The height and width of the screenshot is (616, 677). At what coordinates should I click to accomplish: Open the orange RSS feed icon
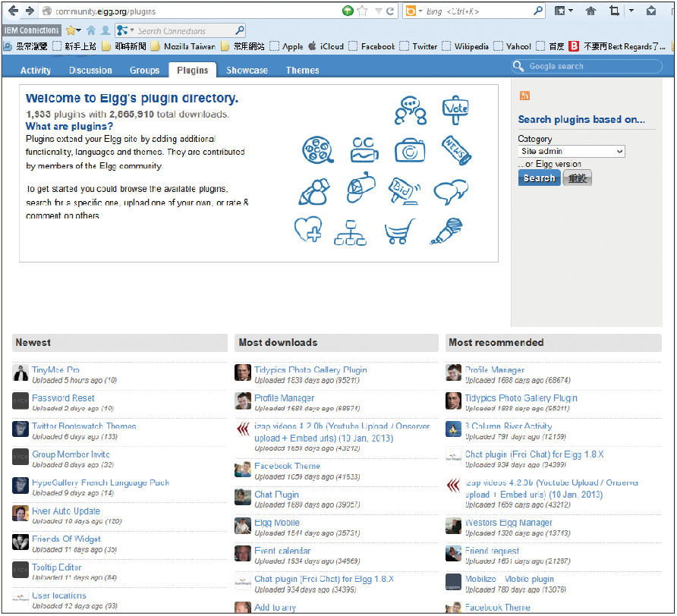click(x=524, y=96)
